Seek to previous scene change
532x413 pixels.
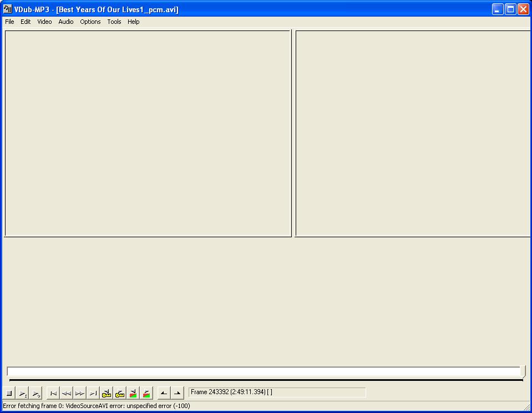[133, 394]
